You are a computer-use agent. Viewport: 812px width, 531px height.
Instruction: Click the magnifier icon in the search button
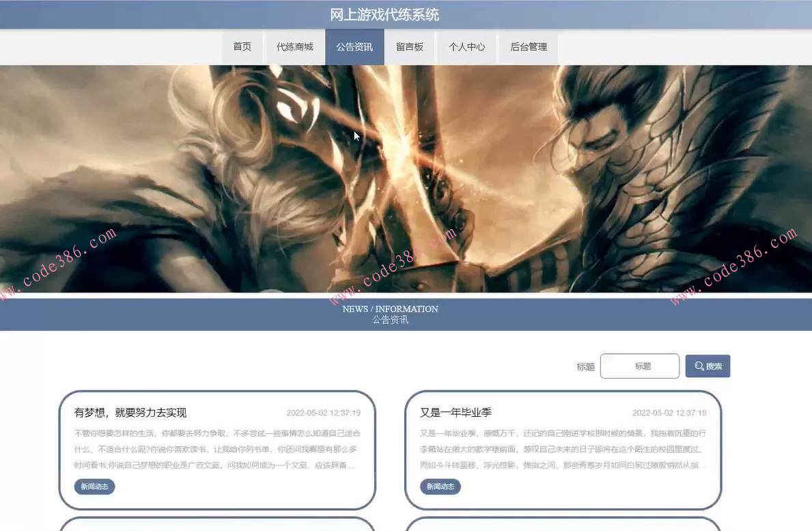(698, 366)
